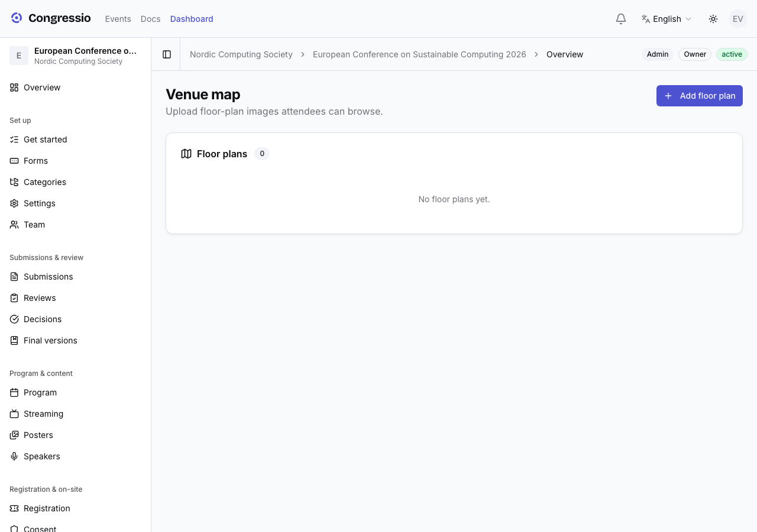Screen dimensions: 757x532
Task: Click the Registration ticket icon
Action: point(14,508)
